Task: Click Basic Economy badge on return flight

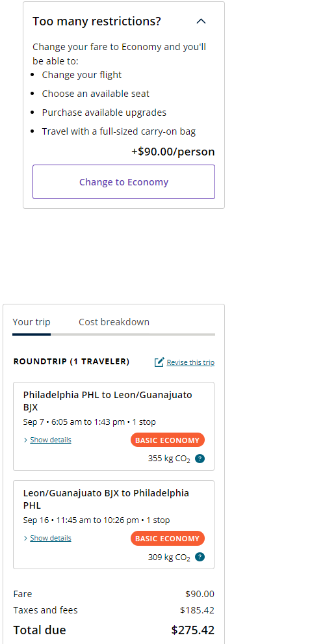Action: [x=168, y=539]
